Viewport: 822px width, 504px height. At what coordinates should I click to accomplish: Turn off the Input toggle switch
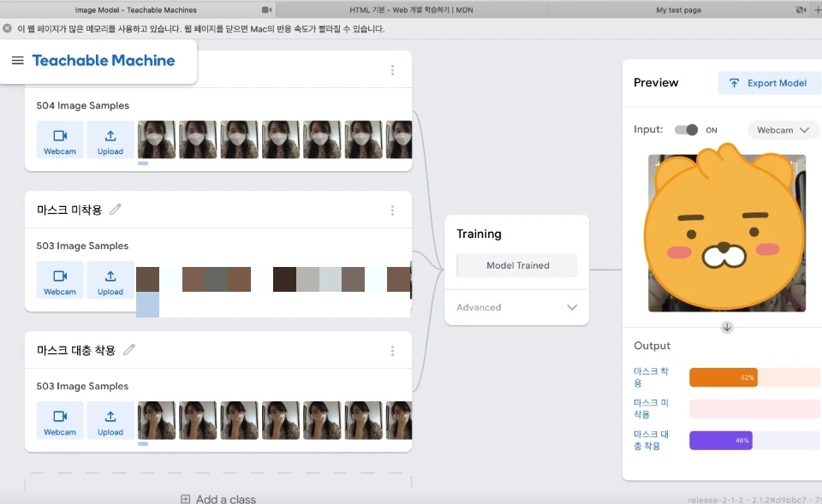click(x=686, y=130)
